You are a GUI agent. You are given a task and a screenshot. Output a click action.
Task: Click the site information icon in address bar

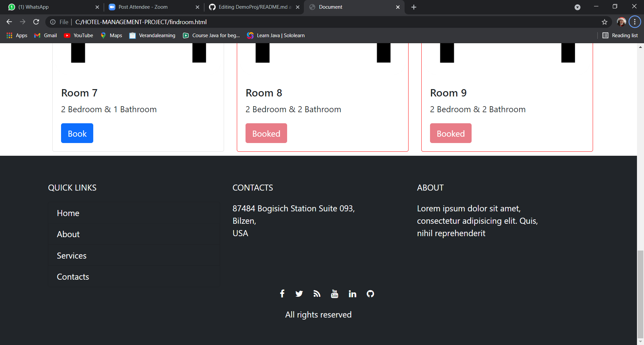53,22
